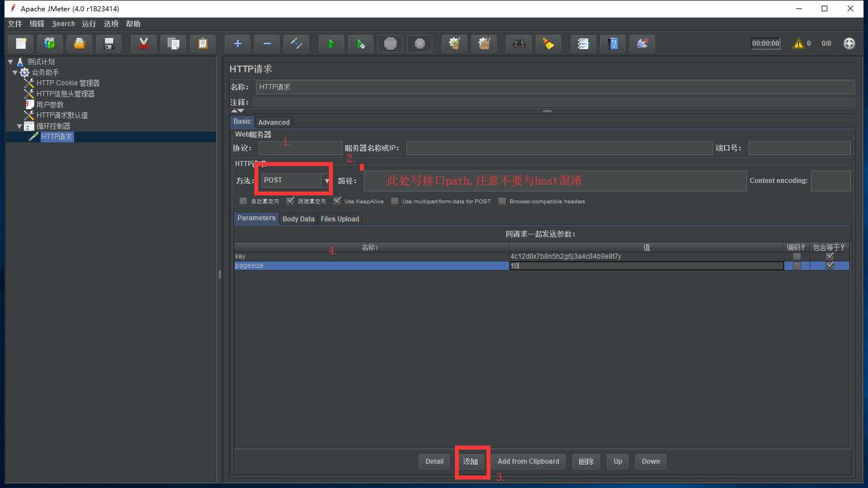Toggle the 跟随重定向 checkbox

click(x=290, y=201)
